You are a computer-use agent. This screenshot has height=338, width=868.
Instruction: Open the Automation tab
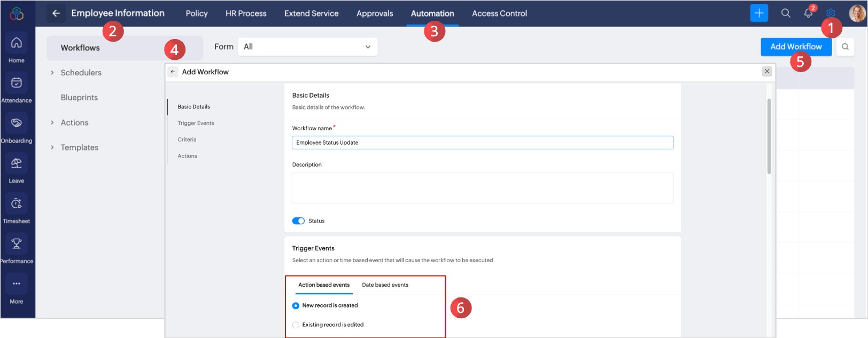point(432,13)
